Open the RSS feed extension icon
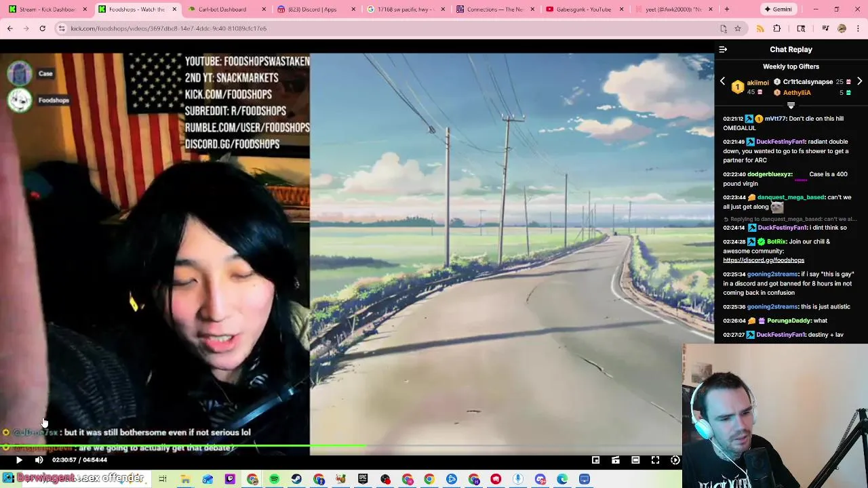 [x=760, y=28]
